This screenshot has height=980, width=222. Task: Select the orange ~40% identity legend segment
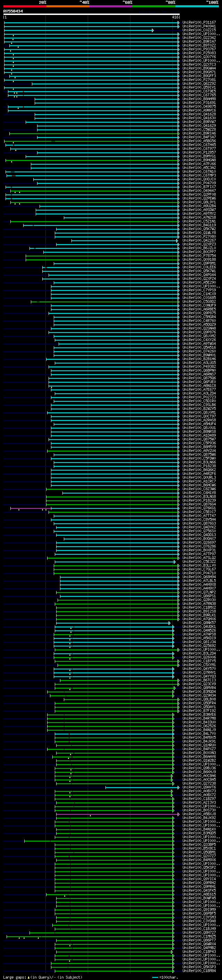pyautogui.click(x=68, y=6)
